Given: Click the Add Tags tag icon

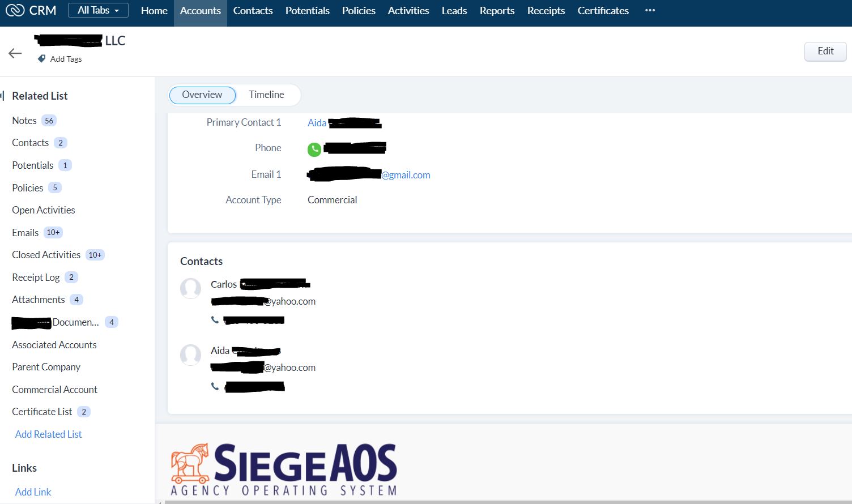Looking at the screenshot, I should point(40,58).
